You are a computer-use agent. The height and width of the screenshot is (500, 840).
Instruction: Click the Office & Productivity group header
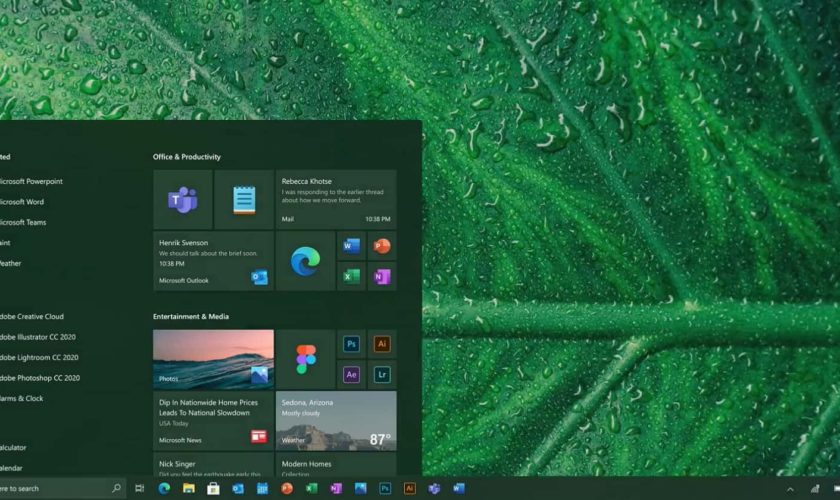[x=186, y=156]
